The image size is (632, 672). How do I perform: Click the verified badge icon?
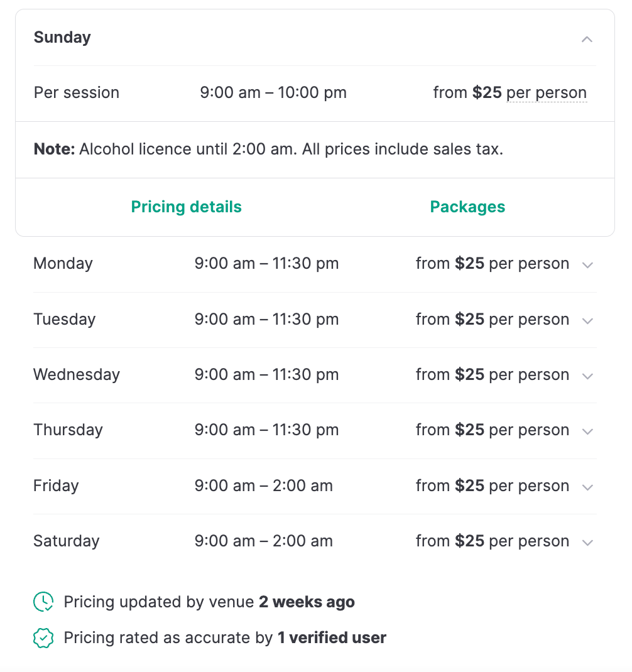pos(43,638)
